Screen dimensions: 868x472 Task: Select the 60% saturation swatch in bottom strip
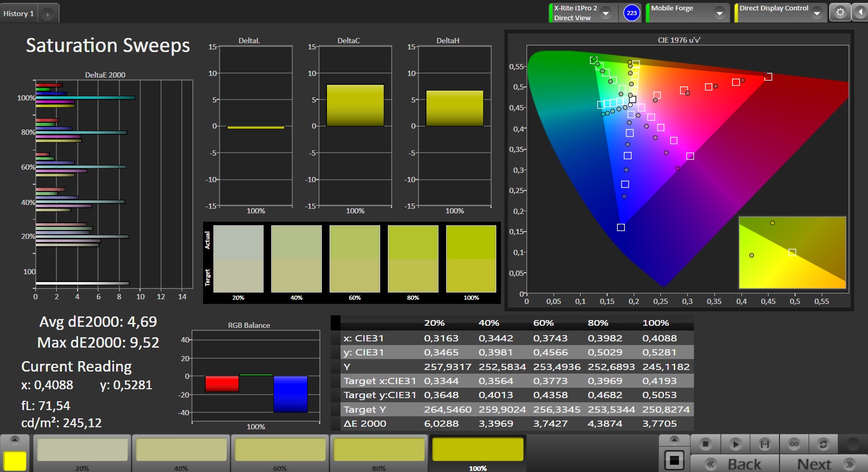point(280,451)
